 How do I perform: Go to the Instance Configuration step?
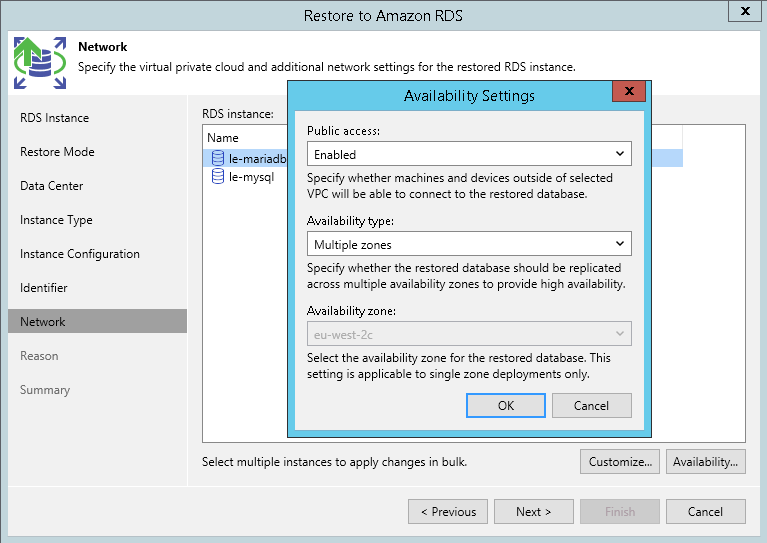coord(80,254)
